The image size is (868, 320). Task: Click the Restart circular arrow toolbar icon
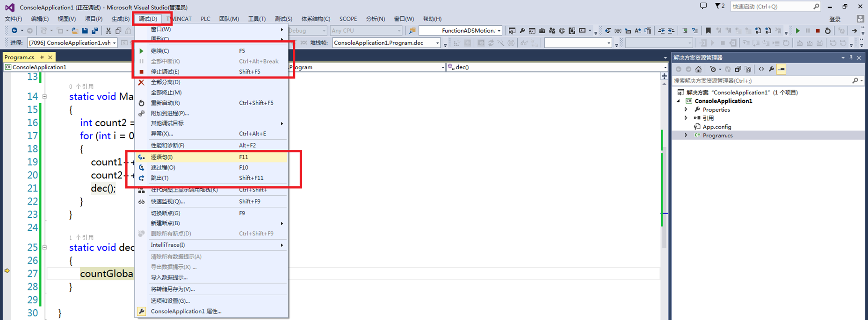pyautogui.click(x=828, y=31)
